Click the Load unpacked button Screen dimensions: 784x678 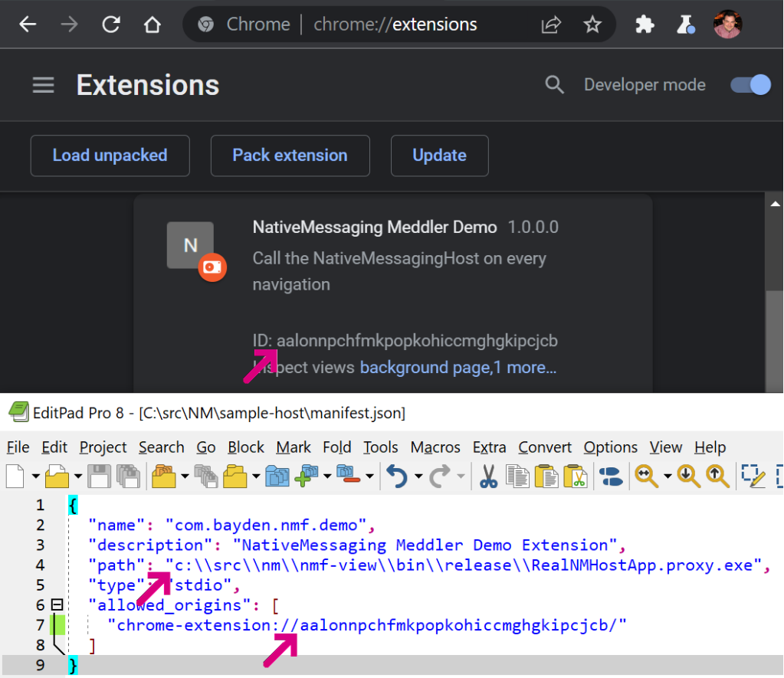(x=110, y=156)
